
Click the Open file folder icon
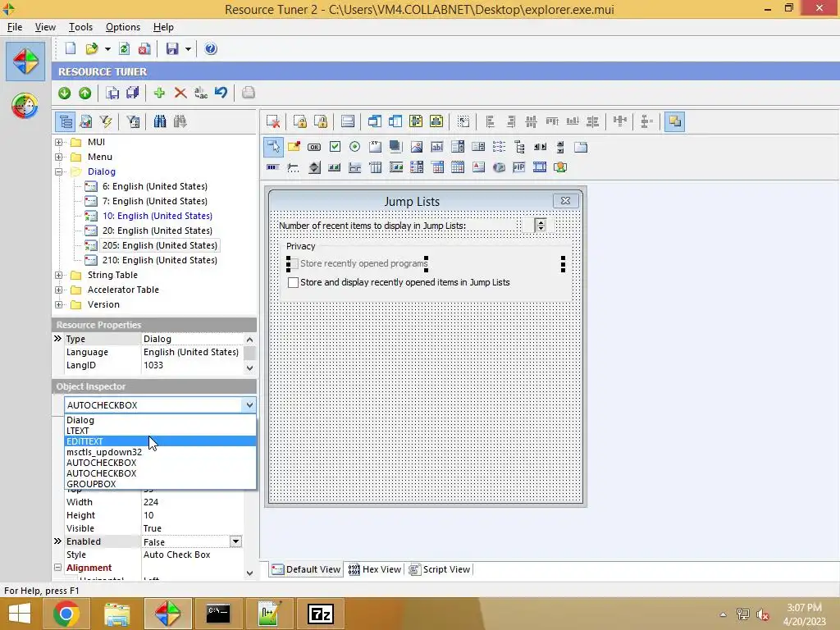[92, 48]
